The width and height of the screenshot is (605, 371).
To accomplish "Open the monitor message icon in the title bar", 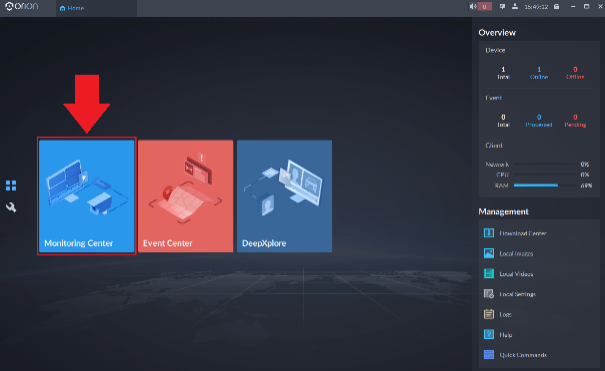I will coord(502,7).
